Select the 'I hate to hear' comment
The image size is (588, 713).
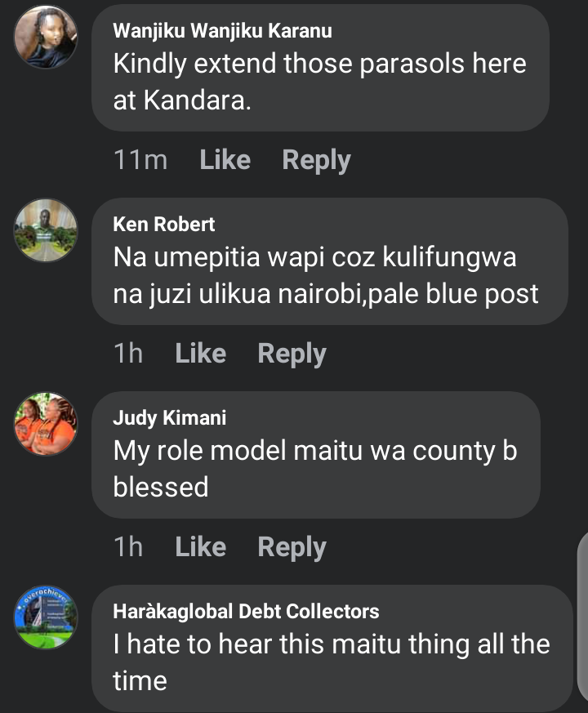[x=332, y=648]
